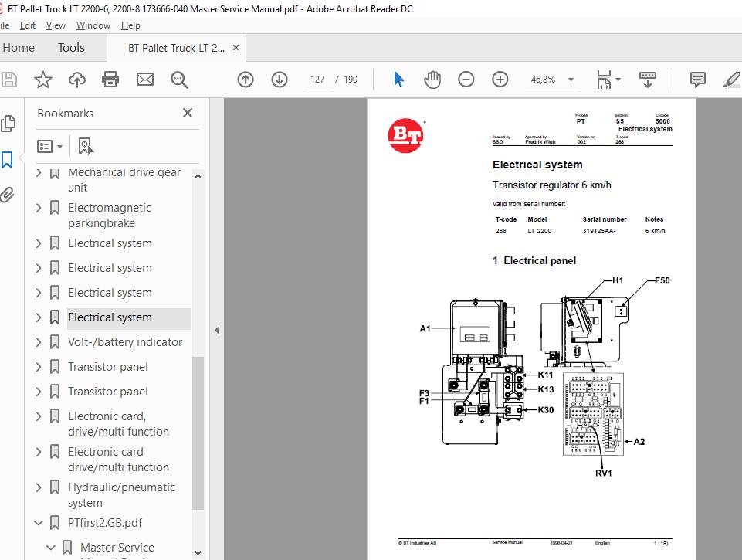742x560 pixels.
Task: Click the bookmarks scrollbar down arrow
Action: coord(198,552)
